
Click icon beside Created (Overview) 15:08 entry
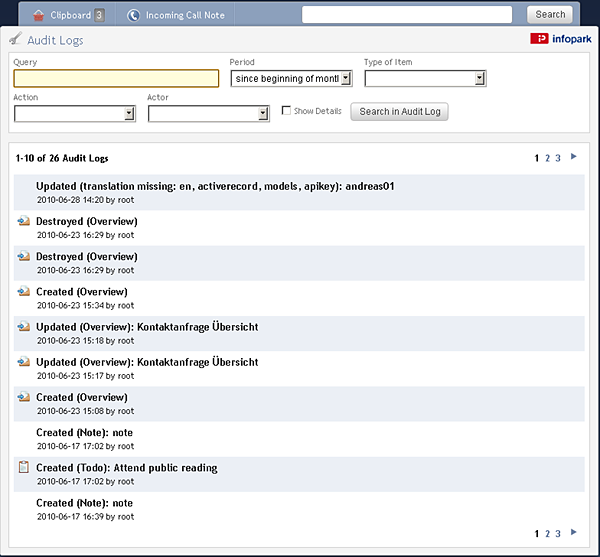click(x=24, y=397)
